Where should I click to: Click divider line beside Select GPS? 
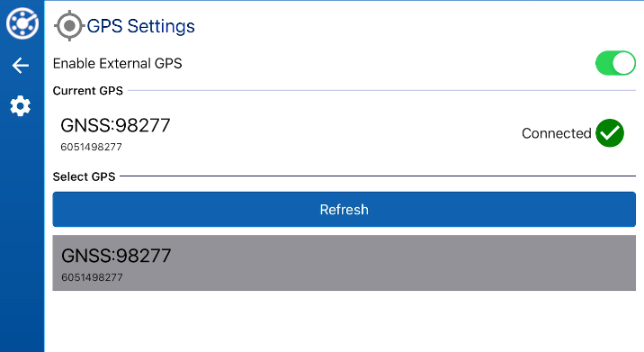(x=378, y=176)
